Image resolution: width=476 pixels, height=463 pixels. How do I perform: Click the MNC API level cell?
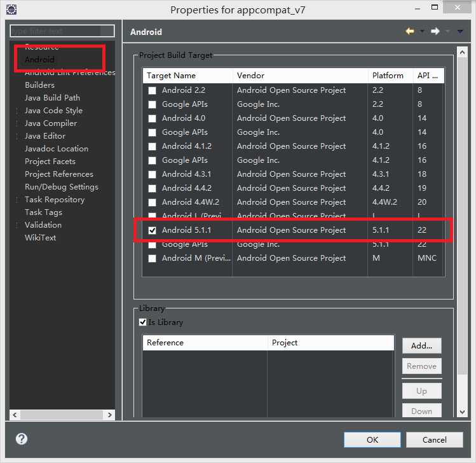[x=427, y=258]
